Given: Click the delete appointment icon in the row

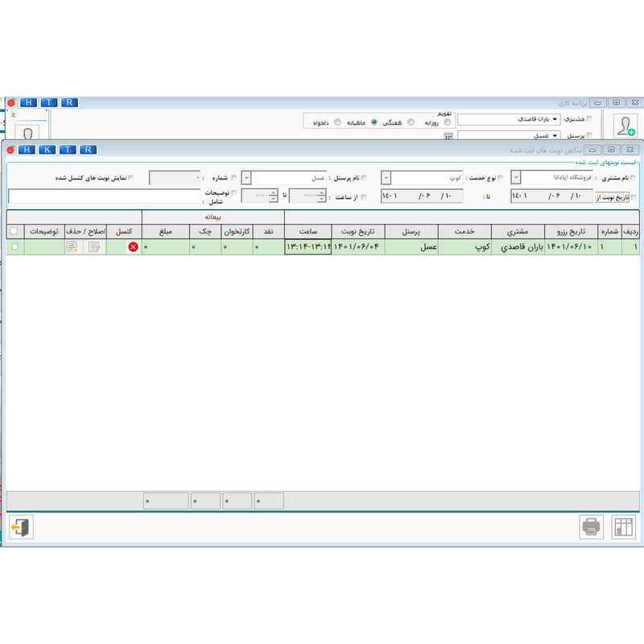Looking at the screenshot, I should coord(72,247).
